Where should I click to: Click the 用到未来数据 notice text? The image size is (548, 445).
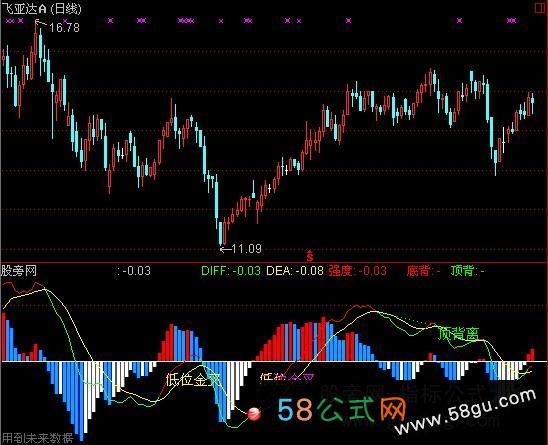[x=37, y=438]
